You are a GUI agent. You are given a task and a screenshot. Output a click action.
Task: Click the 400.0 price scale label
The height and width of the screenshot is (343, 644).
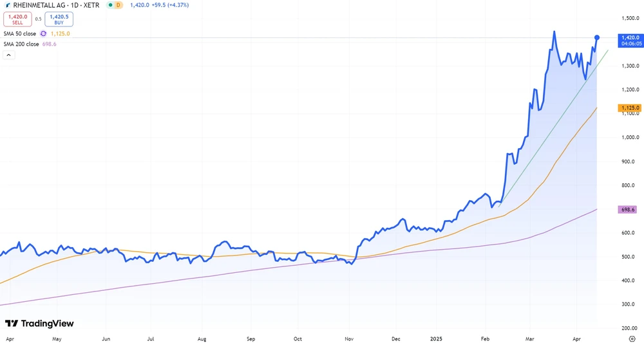pyautogui.click(x=628, y=281)
